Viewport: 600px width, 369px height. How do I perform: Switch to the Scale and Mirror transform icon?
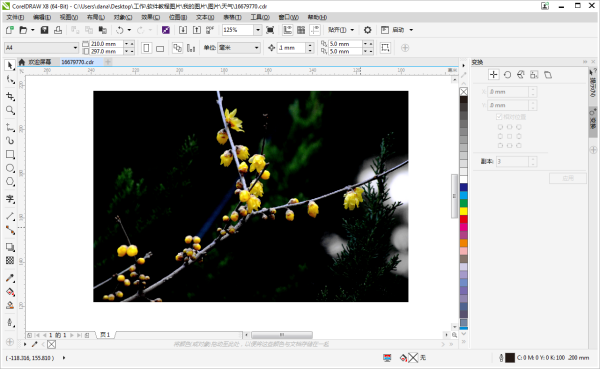[x=521, y=75]
